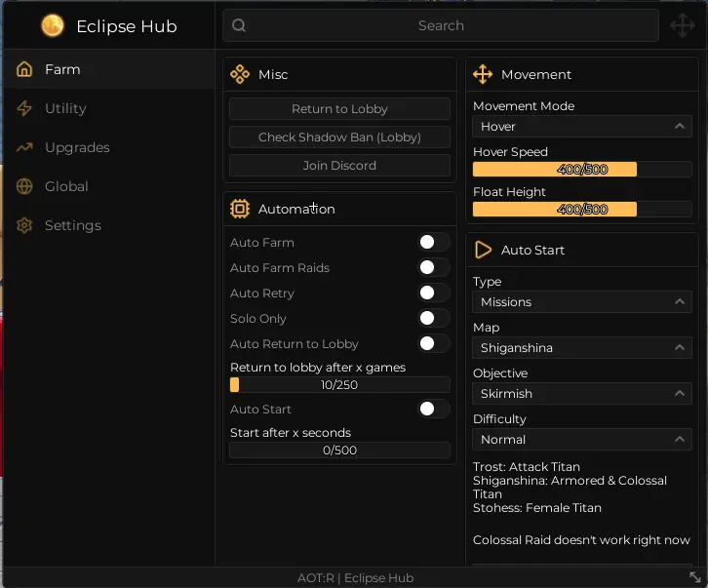Click 'Shiganshina: Armored & Colossal Titan' text
This screenshot has height=588, width=708.
tap(570, 488)
